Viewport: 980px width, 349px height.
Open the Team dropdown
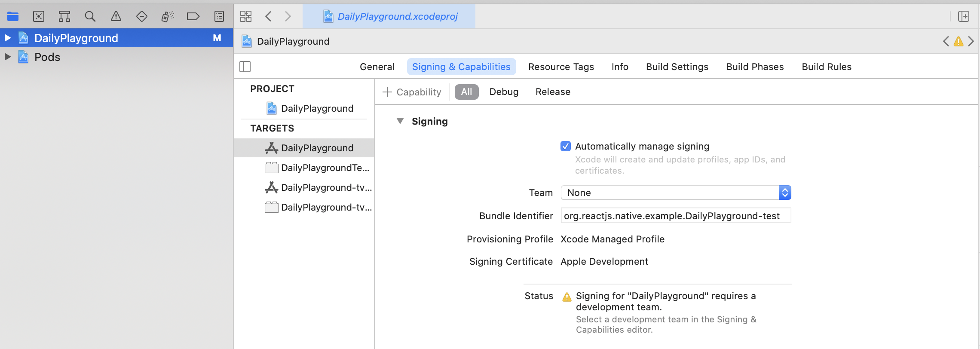pyautogui.click(x=676, y=193)
